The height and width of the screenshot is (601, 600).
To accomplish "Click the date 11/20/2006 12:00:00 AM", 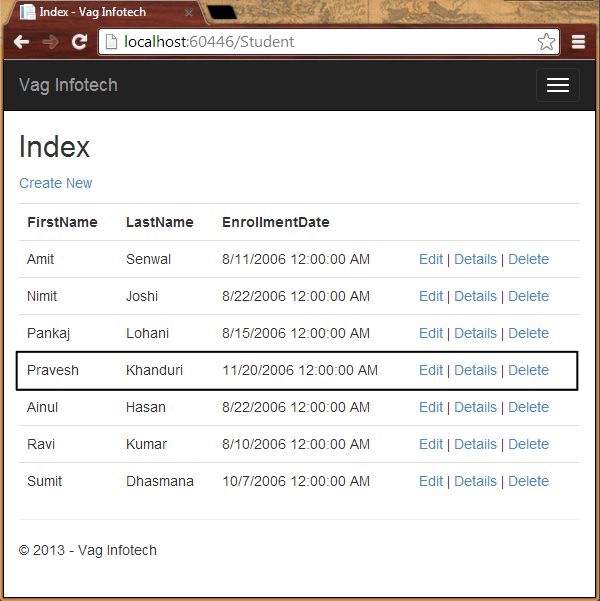I will tap(300, 370).
